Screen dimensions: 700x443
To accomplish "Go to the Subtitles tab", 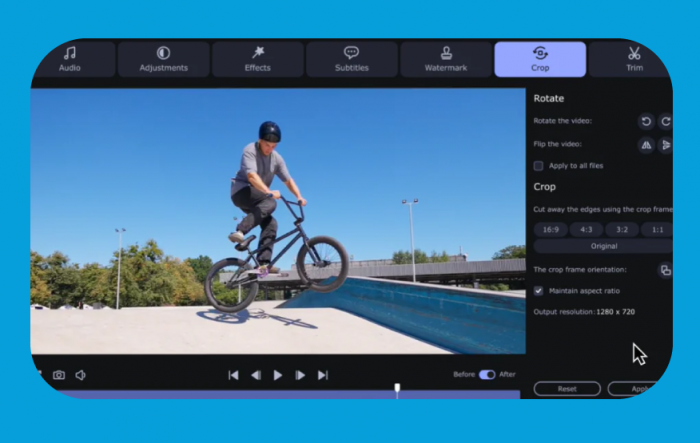I will [352, 59].
